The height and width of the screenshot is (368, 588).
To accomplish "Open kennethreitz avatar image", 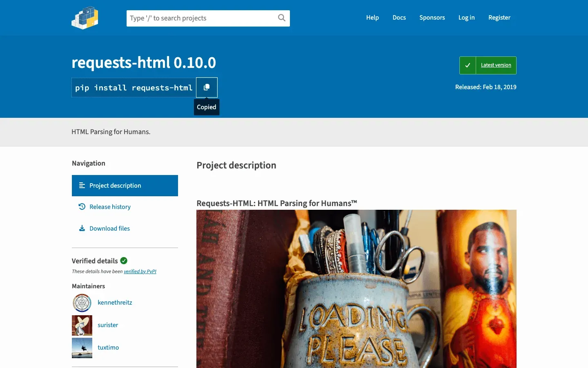I will (82, 303).
